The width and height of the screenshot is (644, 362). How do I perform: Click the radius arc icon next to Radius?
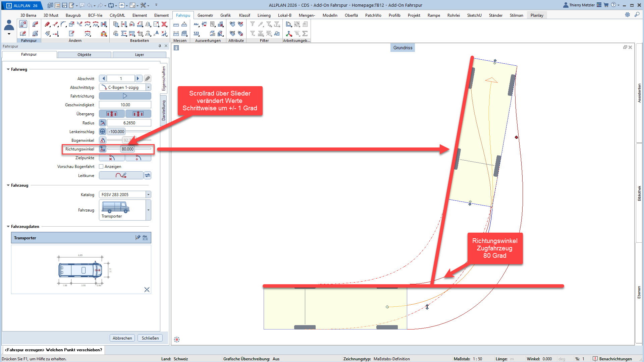(103, 123)
